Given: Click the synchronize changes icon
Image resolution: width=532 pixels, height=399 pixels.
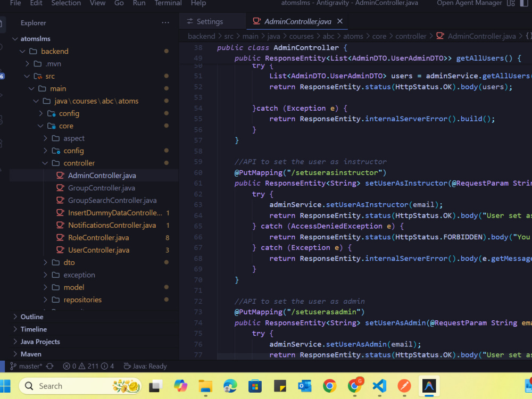Looking at the screenshot, I should (50, 366).
